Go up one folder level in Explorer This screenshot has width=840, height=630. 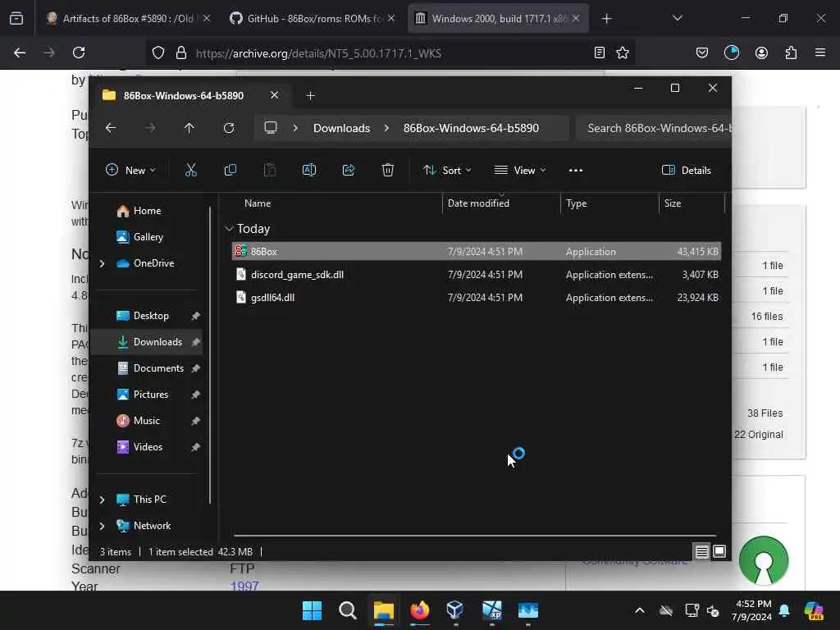(x=189, y=128)
